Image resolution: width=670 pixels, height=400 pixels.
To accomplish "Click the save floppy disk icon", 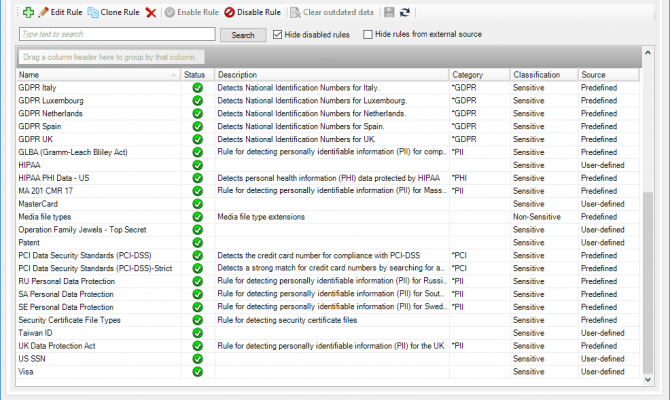I will point(389,12).
